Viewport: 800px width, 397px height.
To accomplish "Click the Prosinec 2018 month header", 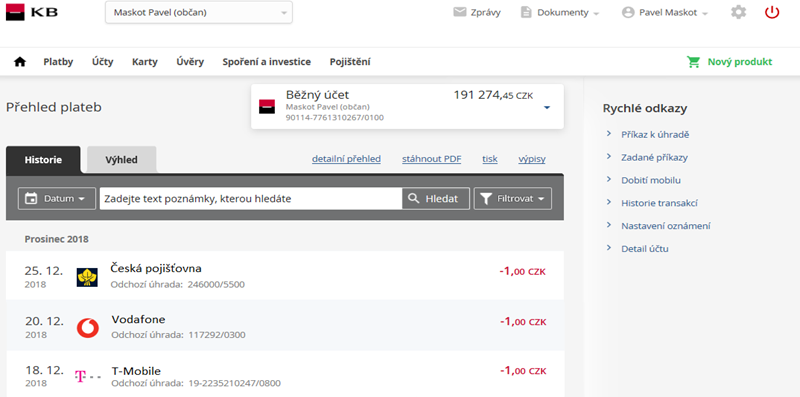I will [57, 239].
